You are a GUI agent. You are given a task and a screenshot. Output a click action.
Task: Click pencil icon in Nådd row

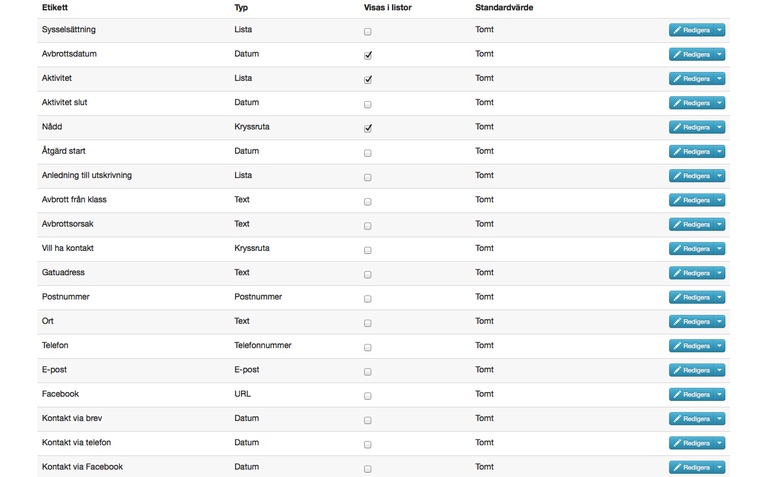coord(677,127)
